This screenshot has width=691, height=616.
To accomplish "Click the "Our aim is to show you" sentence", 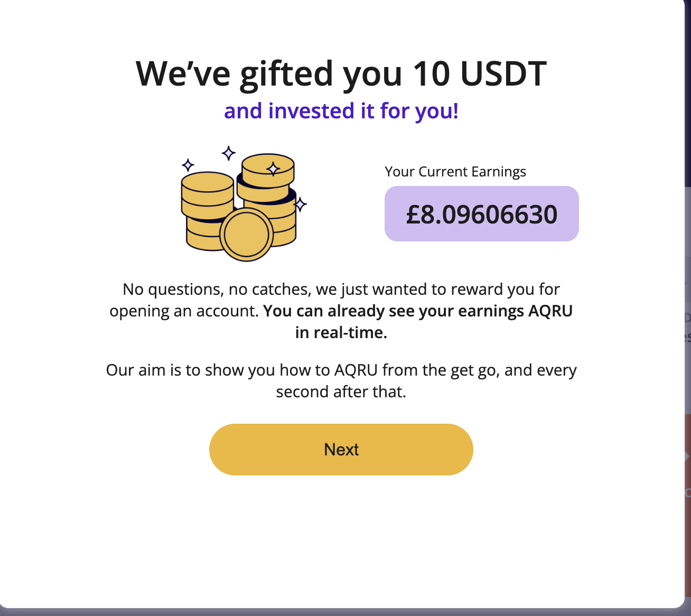I will click(341, 370).
